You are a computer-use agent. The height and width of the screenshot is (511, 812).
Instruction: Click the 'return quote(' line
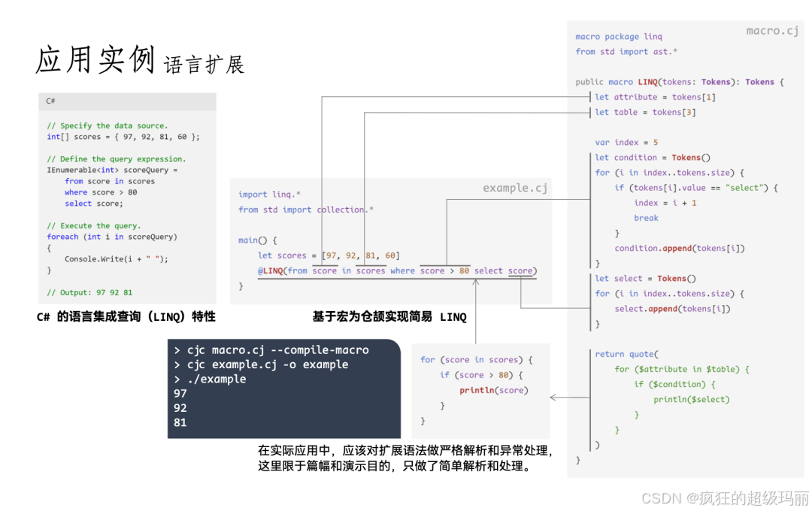pos(626,354)
